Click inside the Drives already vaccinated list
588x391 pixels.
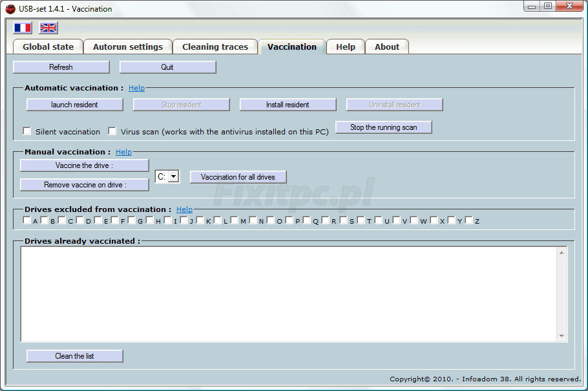[289, 294]
